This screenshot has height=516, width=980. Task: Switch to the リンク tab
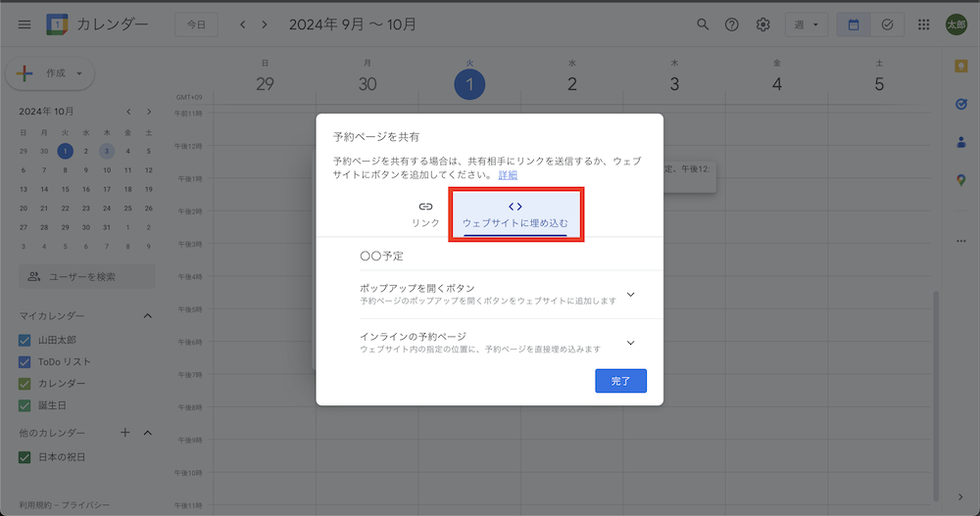[x=425, y=213]
